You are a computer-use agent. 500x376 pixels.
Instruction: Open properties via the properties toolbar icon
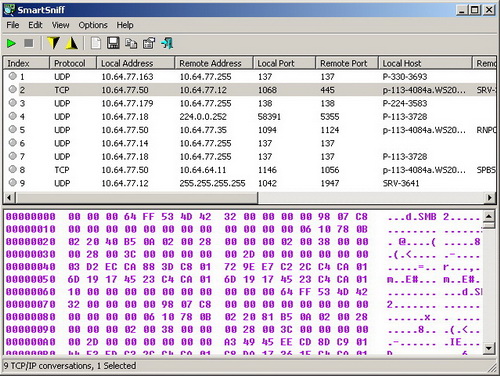click(x=149, y=43)
